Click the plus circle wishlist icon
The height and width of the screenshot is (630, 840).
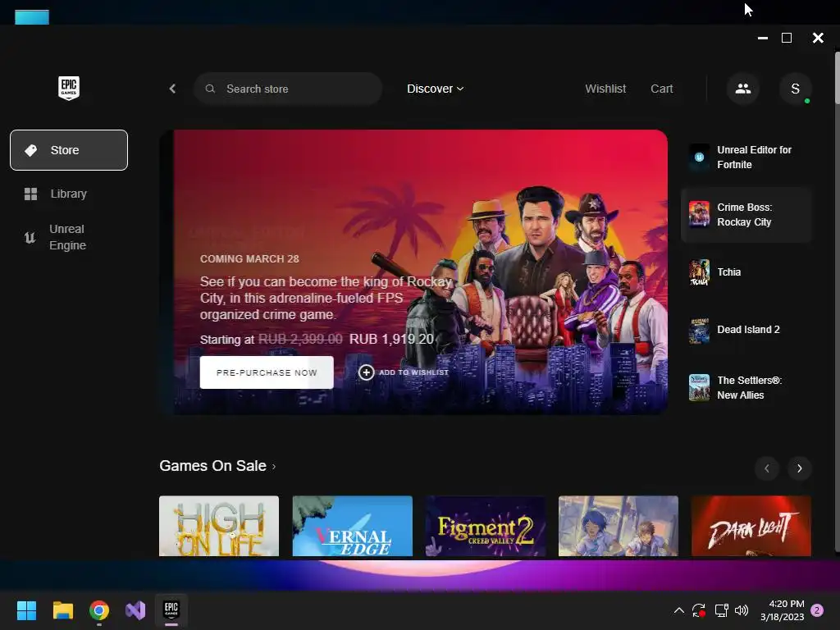(366, 372)
